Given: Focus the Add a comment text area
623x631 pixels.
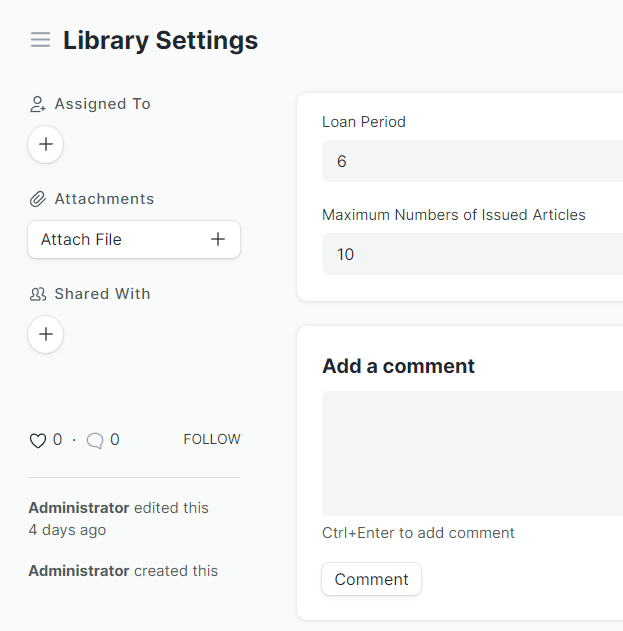Looking at the screenshot, I should tap(472, 453).
